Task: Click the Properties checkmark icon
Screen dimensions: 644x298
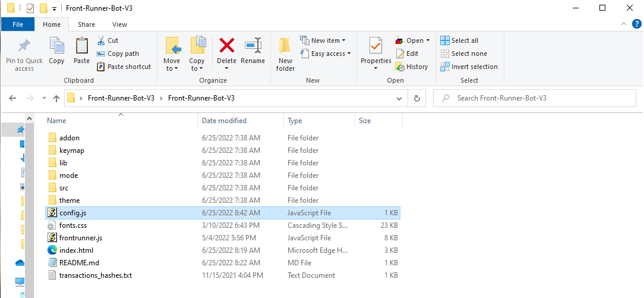Action: point(375,46)
